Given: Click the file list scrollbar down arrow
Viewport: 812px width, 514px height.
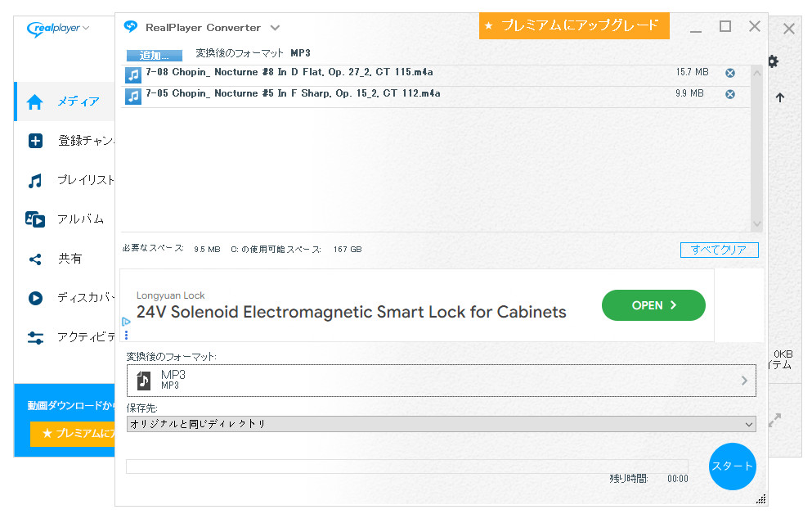Looking at the screenshot, I should (756, 223).
